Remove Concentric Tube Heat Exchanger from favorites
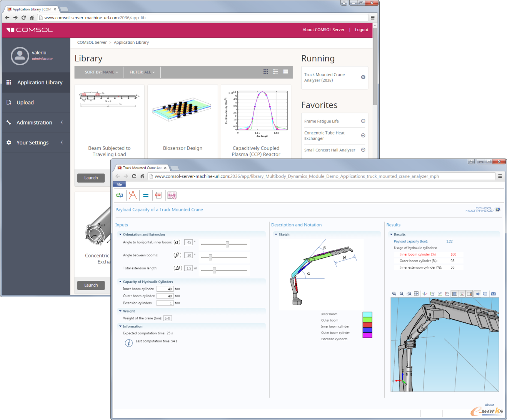Screen dimensions: 507x420 [x=363, y=135]
